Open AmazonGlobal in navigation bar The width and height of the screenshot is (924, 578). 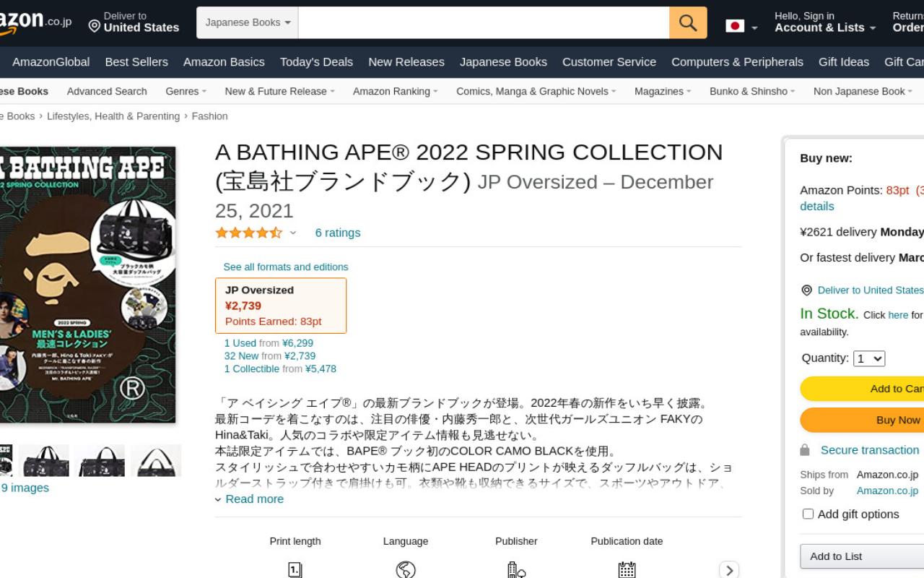(x=51, y=62)
